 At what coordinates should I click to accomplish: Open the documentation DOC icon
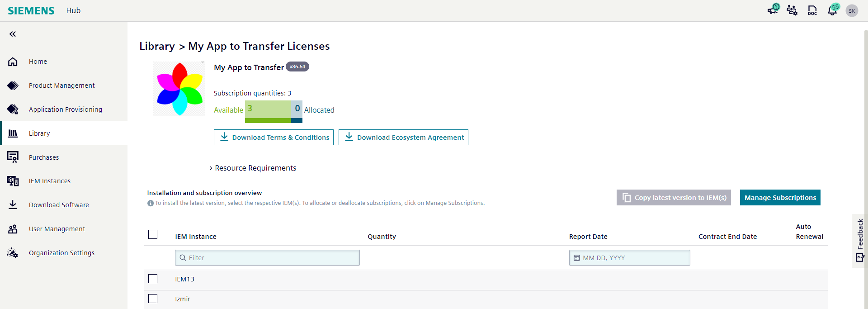click(812, 10)
